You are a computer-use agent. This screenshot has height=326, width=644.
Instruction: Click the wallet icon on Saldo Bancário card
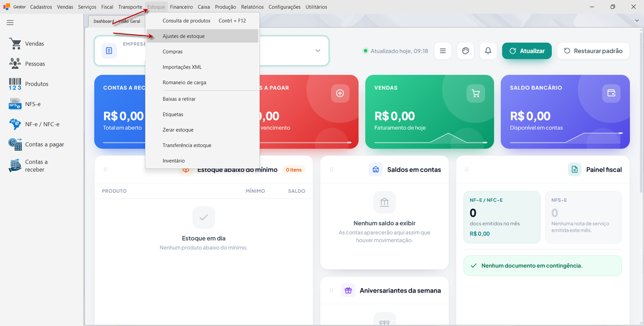[611, 93]
